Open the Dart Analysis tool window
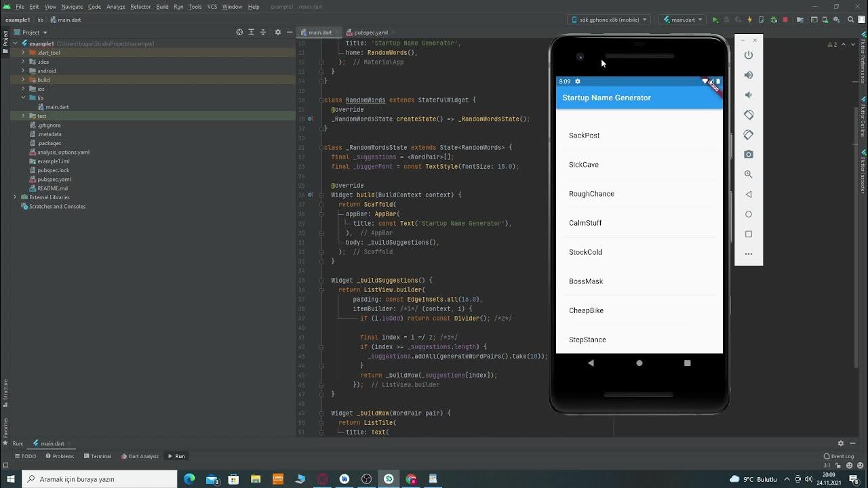Viewport: 868px width, 488px height. coord(140,456)
